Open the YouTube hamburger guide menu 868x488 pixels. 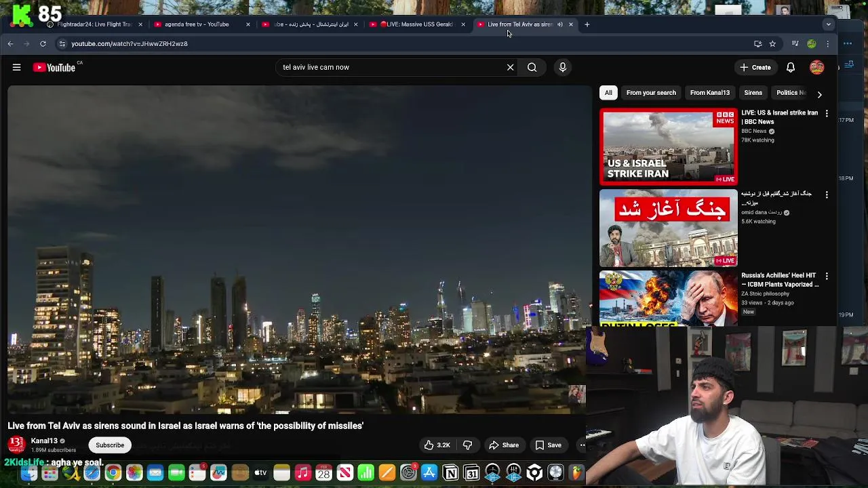pos(16,67)
